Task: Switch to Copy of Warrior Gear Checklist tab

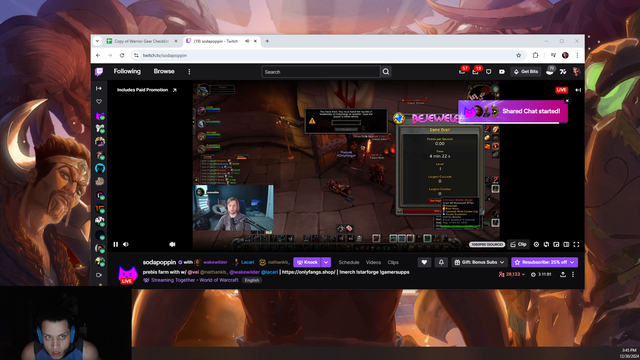Action: tap(142, 41)
